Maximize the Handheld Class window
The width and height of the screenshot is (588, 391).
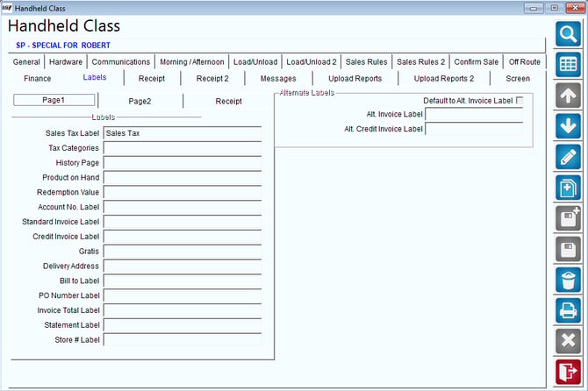pos(555,8)
